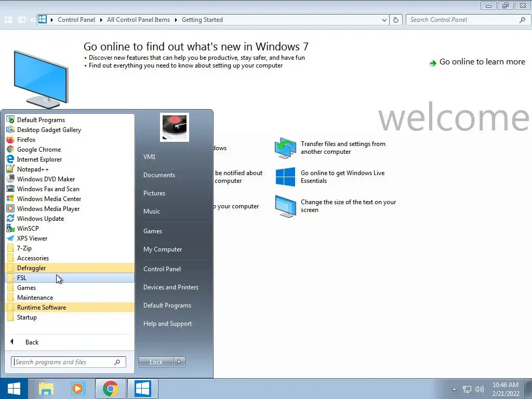Open Games in Start menu right pane

(153, 231)
